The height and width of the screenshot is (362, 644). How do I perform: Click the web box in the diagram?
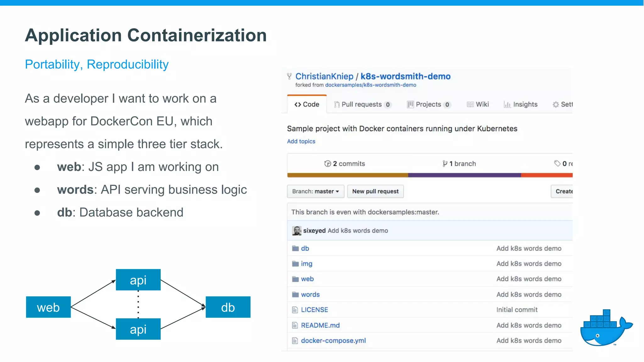pyautogui.click(x=48, y=307)
